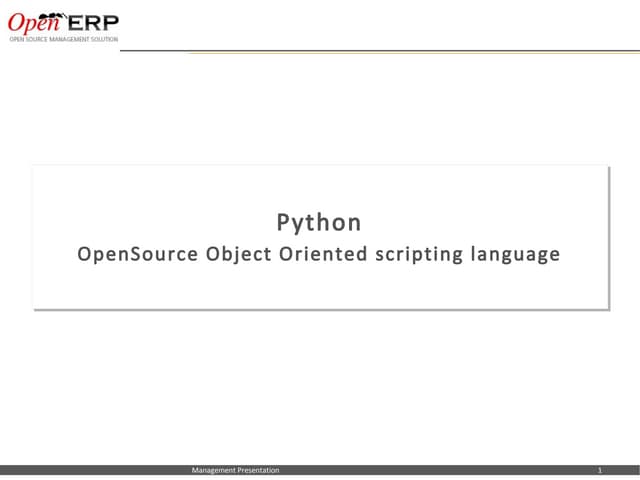Click the gold horizontal header line

[x=400, y=52]
